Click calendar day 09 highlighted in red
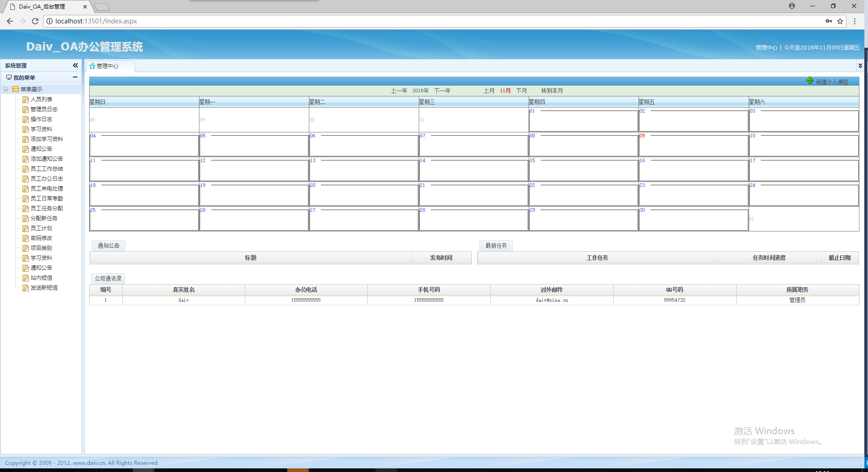Screen dimensions: 868x472 click(642, 136)
